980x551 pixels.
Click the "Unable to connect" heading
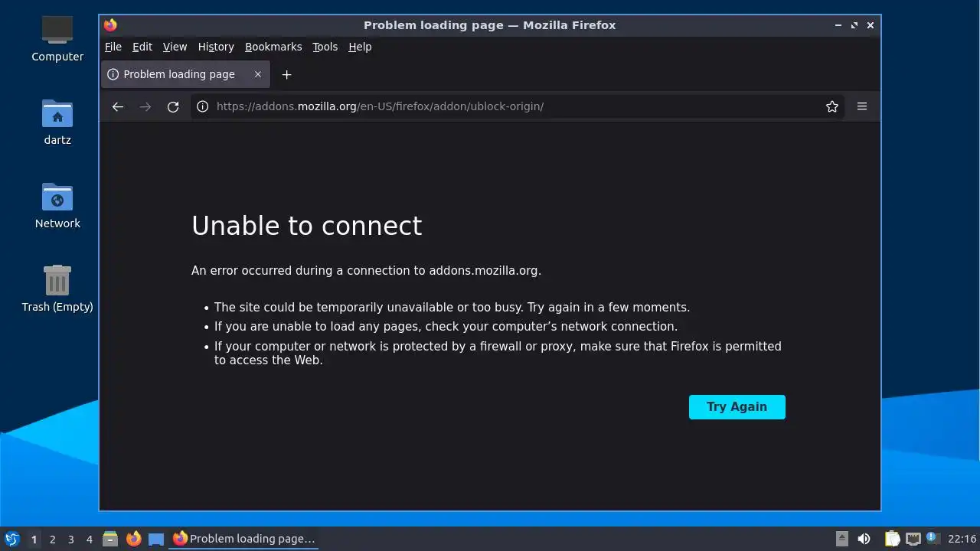tap(306, 226)
